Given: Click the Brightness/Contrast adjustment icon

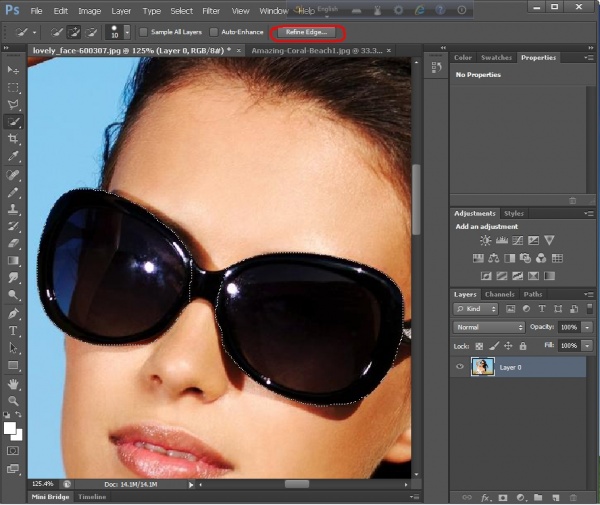Looking at the screenshot, I should click(x=485, y=240).
